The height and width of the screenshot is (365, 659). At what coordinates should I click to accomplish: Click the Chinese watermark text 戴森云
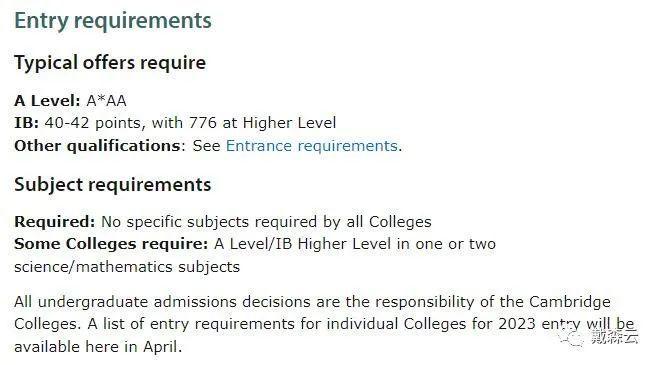(x=614, y=336)
